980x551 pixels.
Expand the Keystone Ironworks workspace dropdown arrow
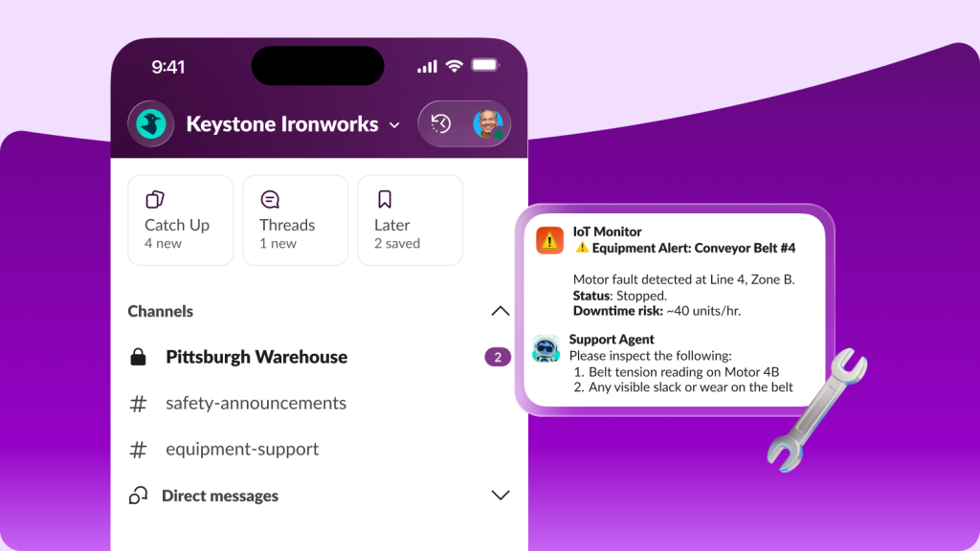(x=394, y=125)
